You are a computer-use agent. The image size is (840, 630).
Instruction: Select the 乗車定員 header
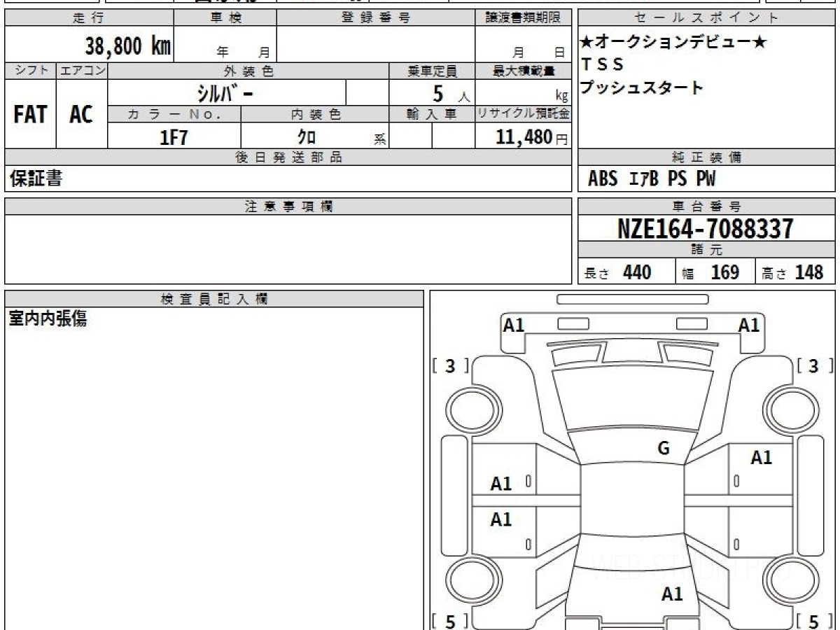coord(432,71)
